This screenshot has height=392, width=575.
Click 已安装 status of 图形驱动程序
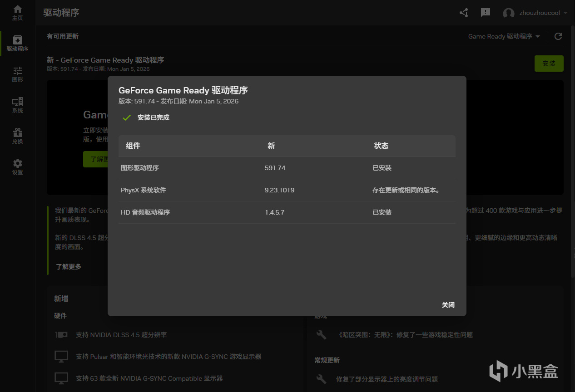(382, 168)
